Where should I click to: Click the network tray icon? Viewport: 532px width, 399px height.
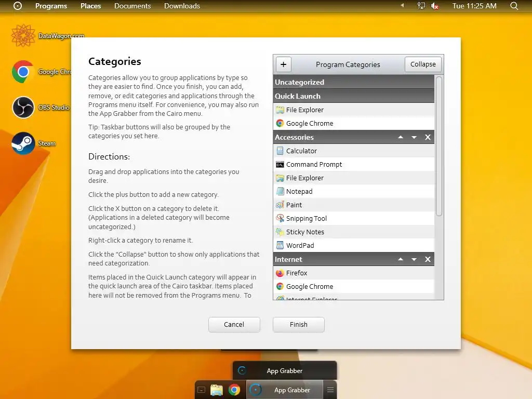(x=421, y=6)
